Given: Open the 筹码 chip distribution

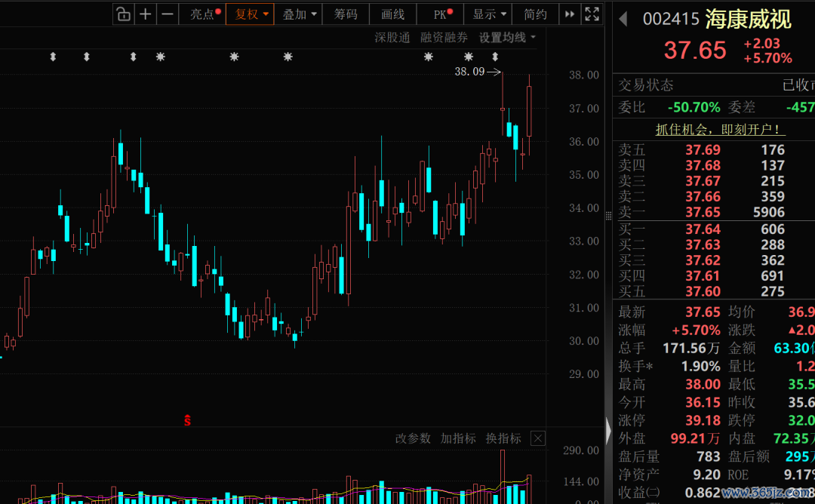Looking at the screenshot, I should pyautogui.click(x=346, y=14).
